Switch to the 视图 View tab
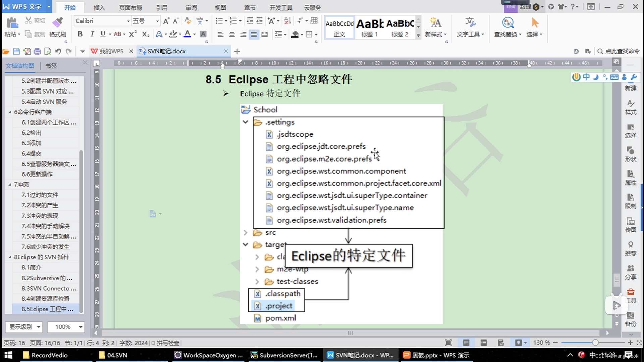Image resolution: width=644 pixels, height=362 pixels. pyautogui.click(x=220, y=7)
